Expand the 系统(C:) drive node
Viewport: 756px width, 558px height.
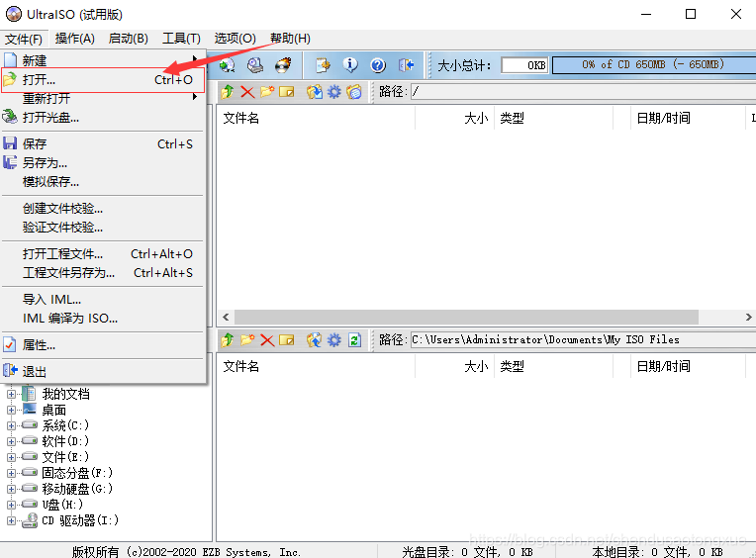pyautogui.click(x=11, y=426)
